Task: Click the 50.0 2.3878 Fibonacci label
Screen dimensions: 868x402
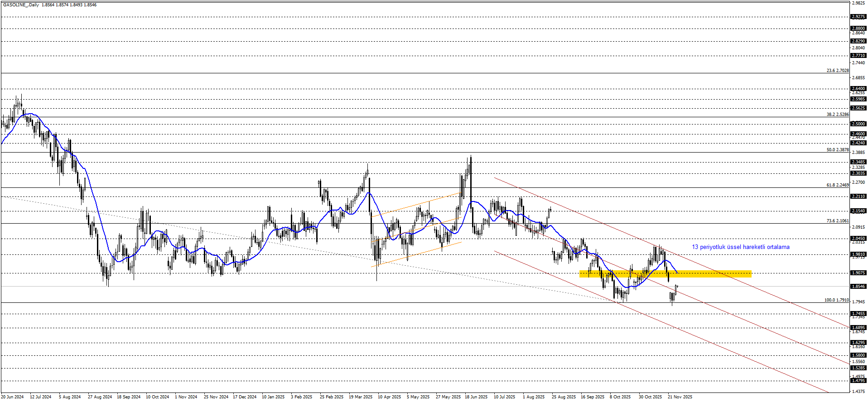Action: (837, 150)
